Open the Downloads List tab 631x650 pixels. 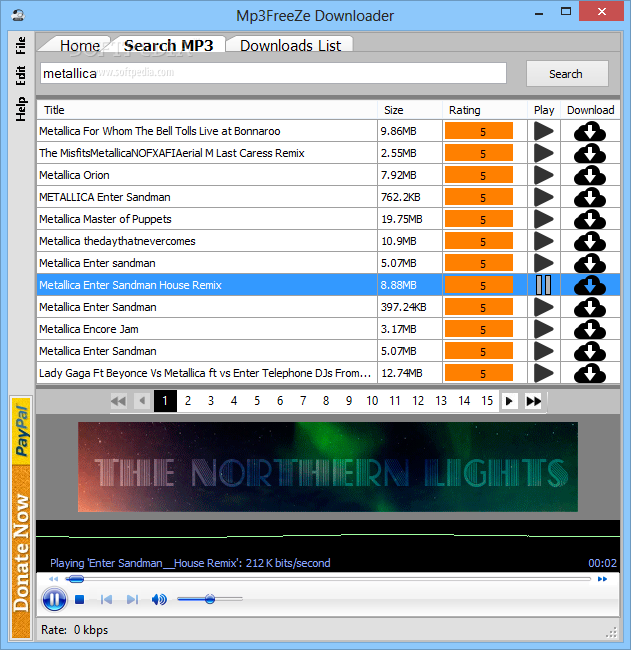(x=290, y=46)
